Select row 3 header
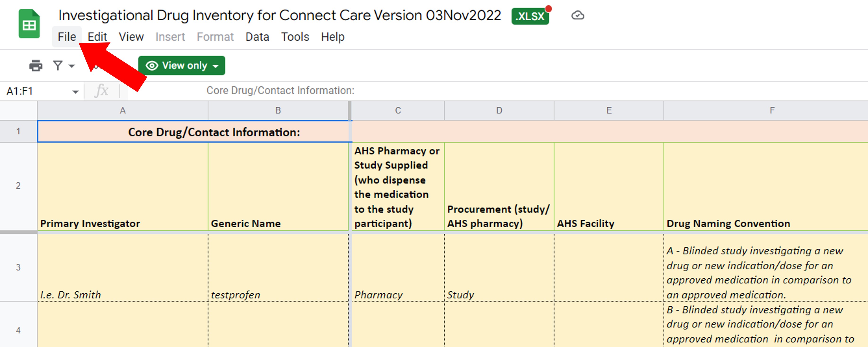Image resolution: width=868 pixels, height=347 pixels. (18, 267)
